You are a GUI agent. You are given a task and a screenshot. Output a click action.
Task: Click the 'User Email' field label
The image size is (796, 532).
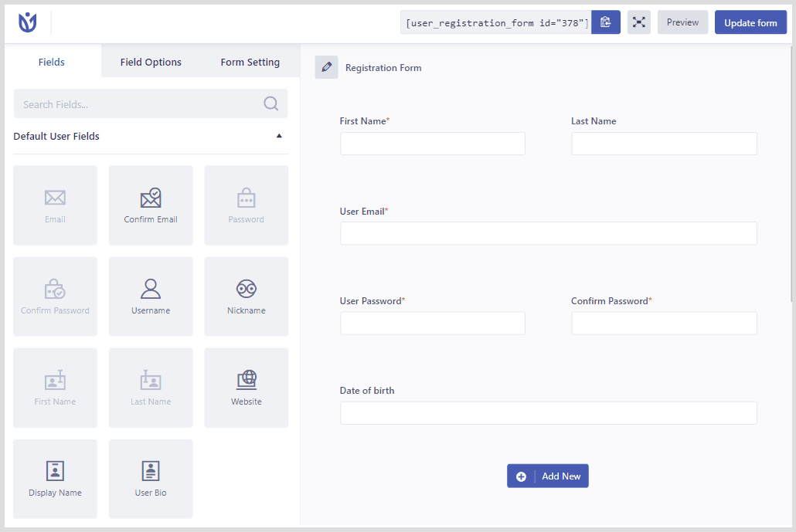[363, 212]
